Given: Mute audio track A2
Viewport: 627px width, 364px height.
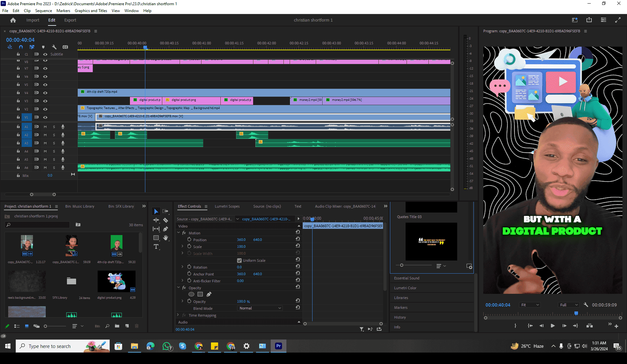Looking at the screenshot, I should tap(45, 135).
